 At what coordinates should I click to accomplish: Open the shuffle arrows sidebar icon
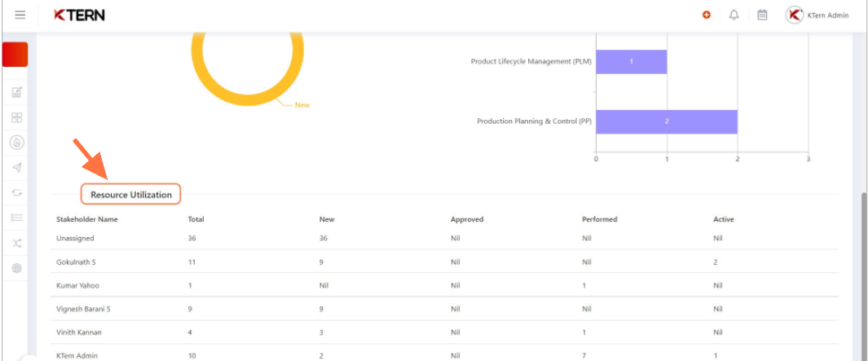tap(16, 243)
